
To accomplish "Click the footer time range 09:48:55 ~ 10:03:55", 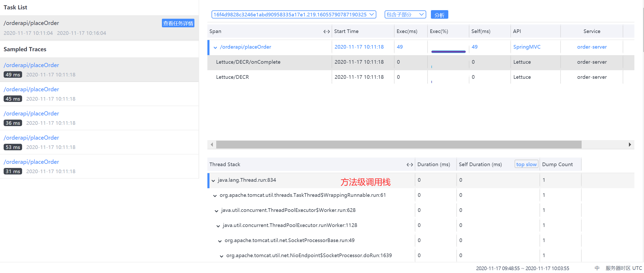I will [522, 268].
